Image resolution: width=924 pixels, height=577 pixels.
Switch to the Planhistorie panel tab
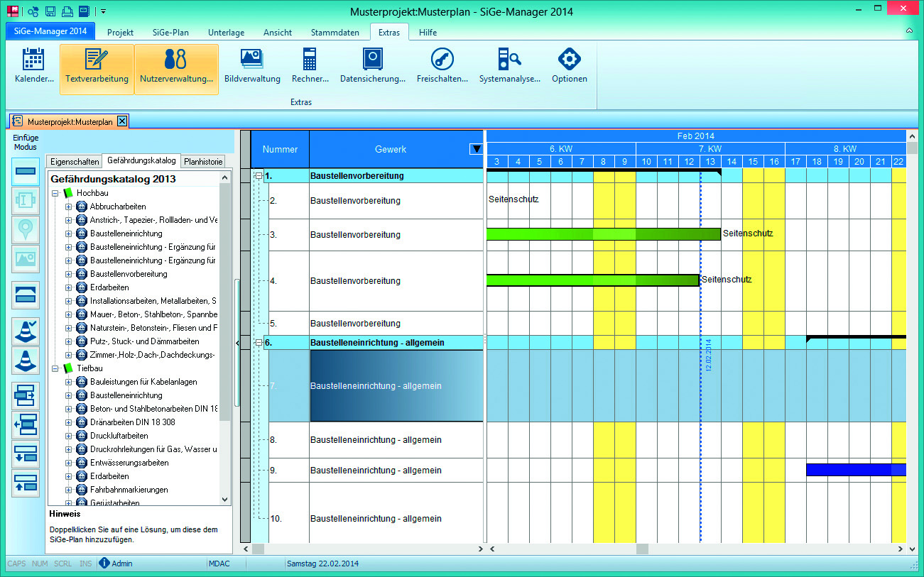[204, 161]
